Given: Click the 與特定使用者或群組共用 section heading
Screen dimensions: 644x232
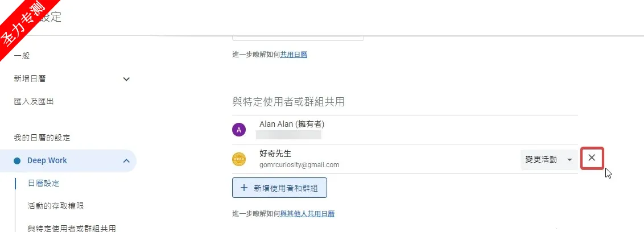Looking at the screenshot, I should click(288, 102).
